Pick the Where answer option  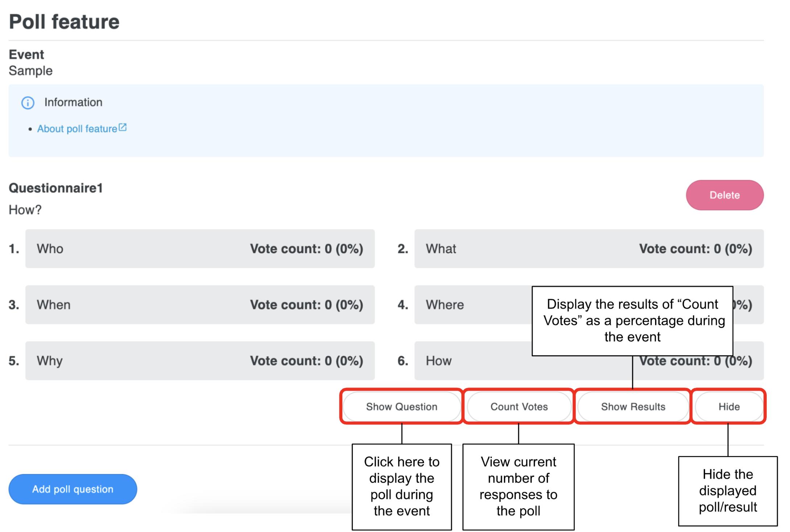tap(472, 305)
